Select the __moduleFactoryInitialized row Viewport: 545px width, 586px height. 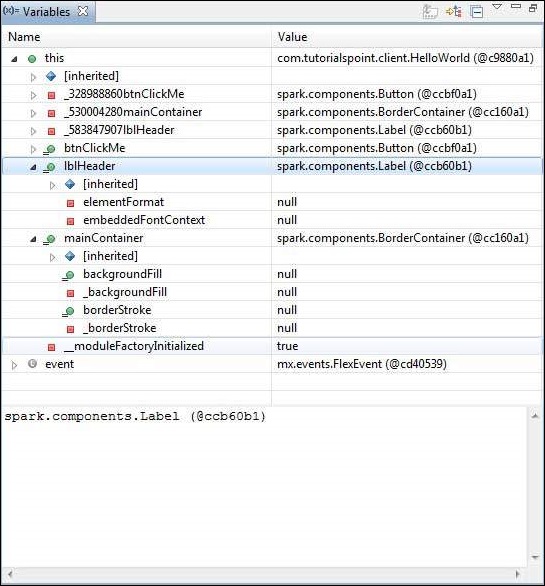pyautogui.click(x=272, y=346)
